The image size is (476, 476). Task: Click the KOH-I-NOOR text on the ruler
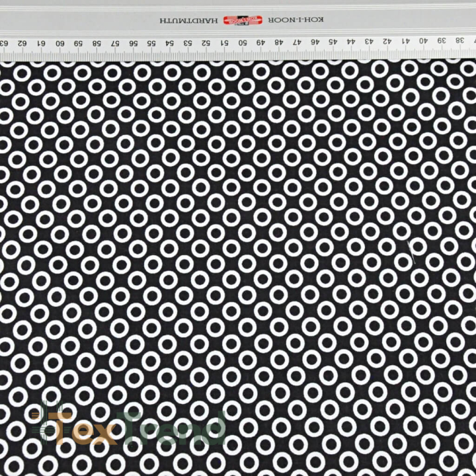click(296, 20)
